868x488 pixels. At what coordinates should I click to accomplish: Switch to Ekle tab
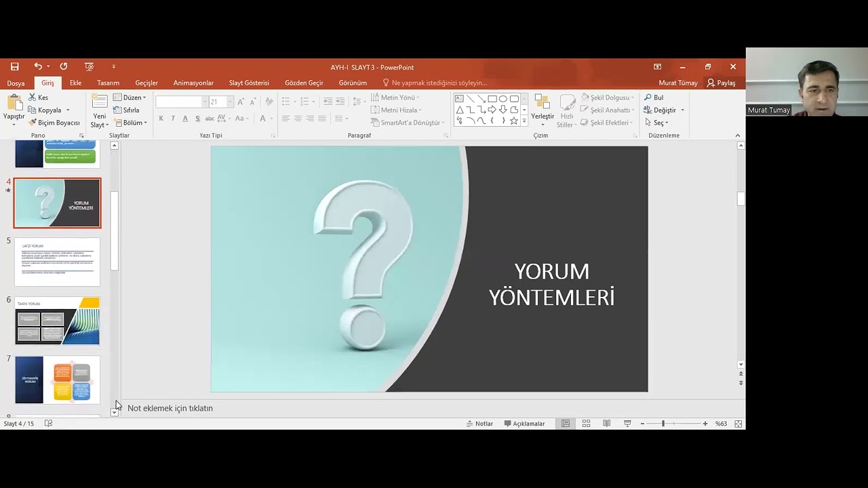[75, 83]
